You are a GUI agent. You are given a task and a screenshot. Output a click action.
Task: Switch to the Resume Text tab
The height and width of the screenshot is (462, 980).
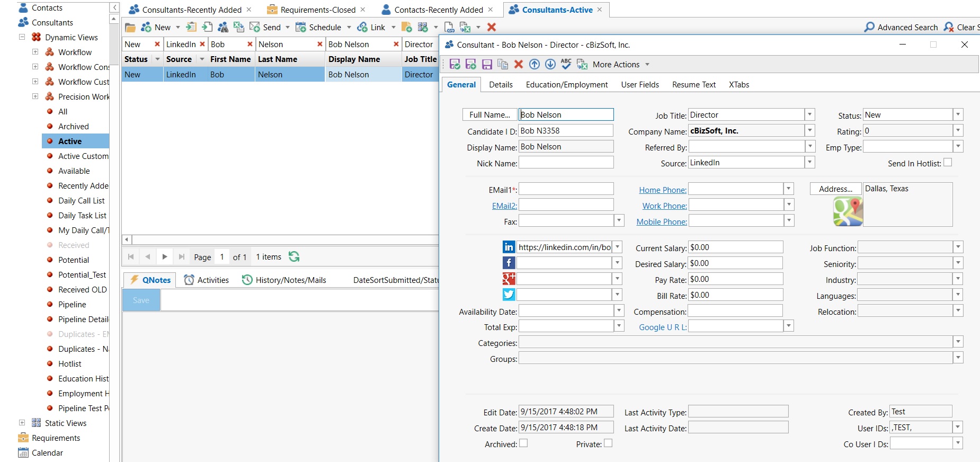(x=694, y=85)
